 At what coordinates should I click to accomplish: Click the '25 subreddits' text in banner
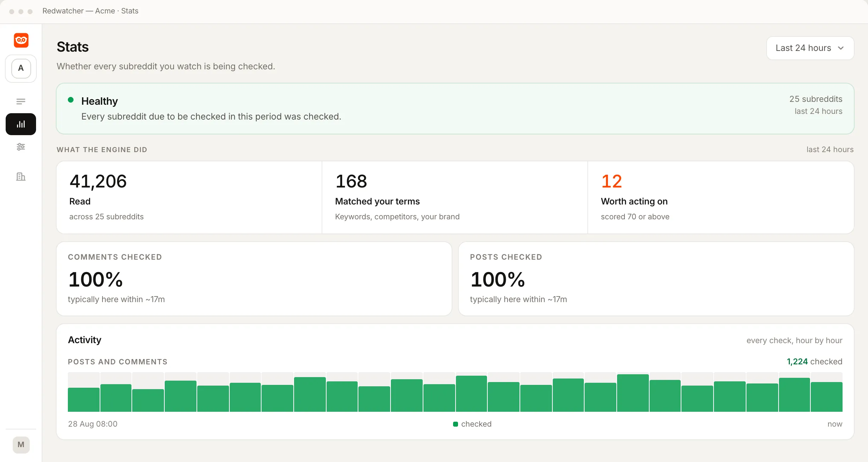tap(816, 99)
